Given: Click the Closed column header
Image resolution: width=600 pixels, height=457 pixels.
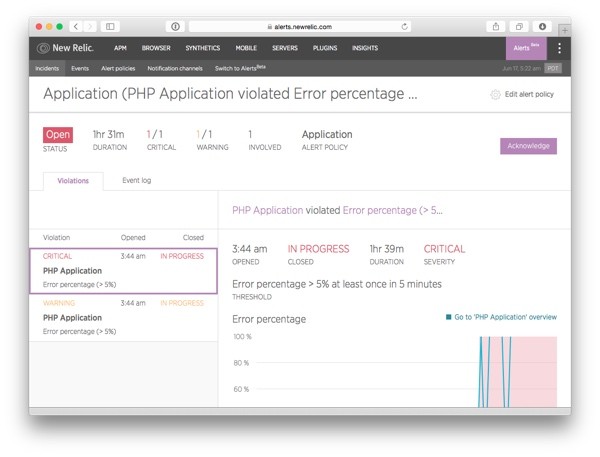Looking at the screenshot, I should click(193, 237).
